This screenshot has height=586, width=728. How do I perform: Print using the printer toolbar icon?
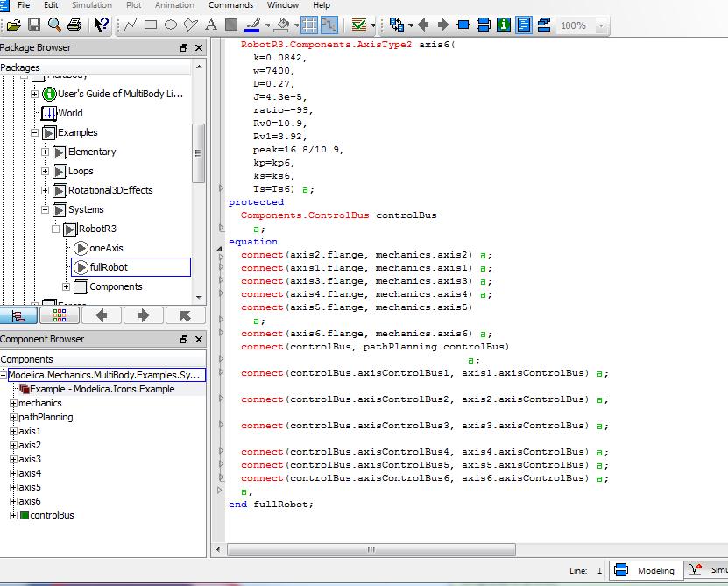tap(74, 25)
